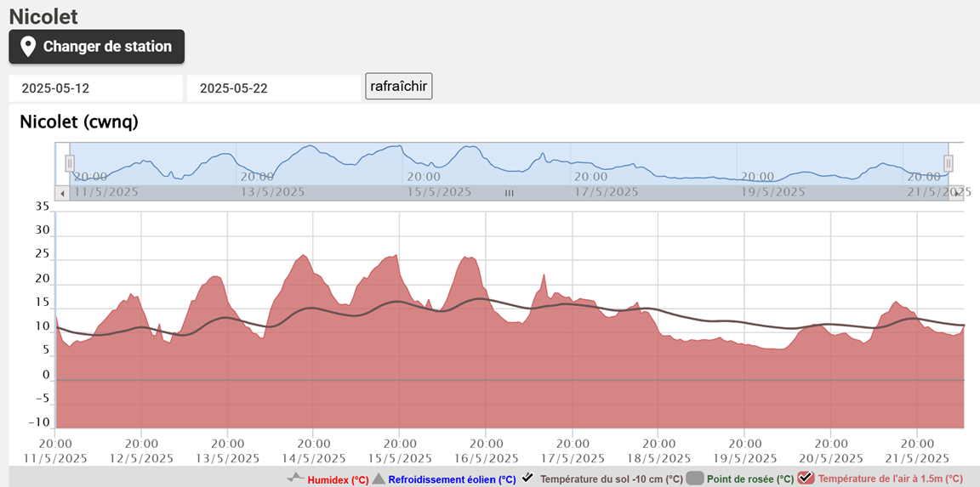
Task: Click the left navigator range handle
Action: click(70, 163)
